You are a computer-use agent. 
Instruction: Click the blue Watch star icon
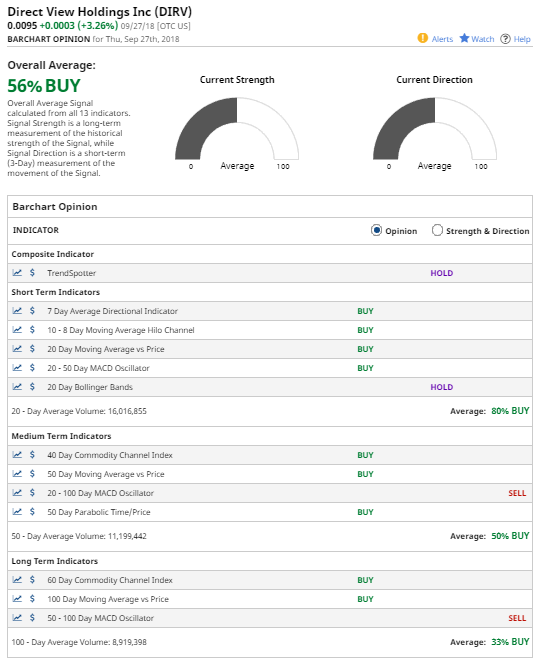click(464, 38)
